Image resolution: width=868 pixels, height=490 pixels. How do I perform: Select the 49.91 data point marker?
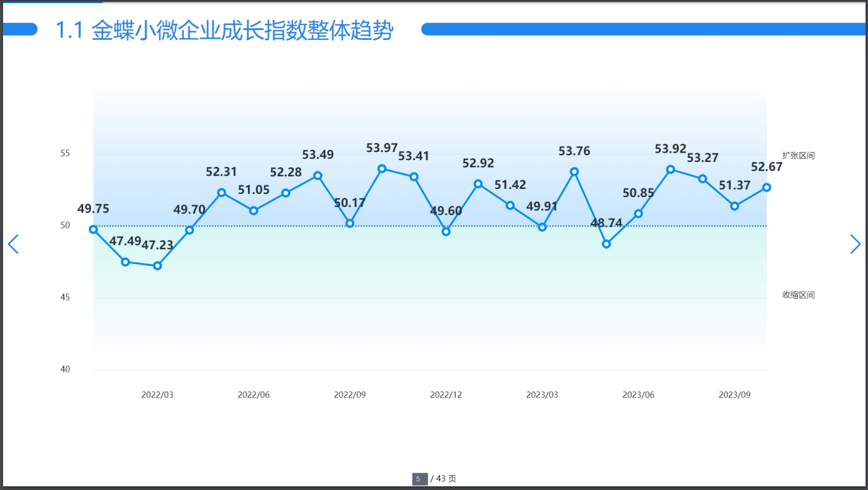click(x=542, y=227)
